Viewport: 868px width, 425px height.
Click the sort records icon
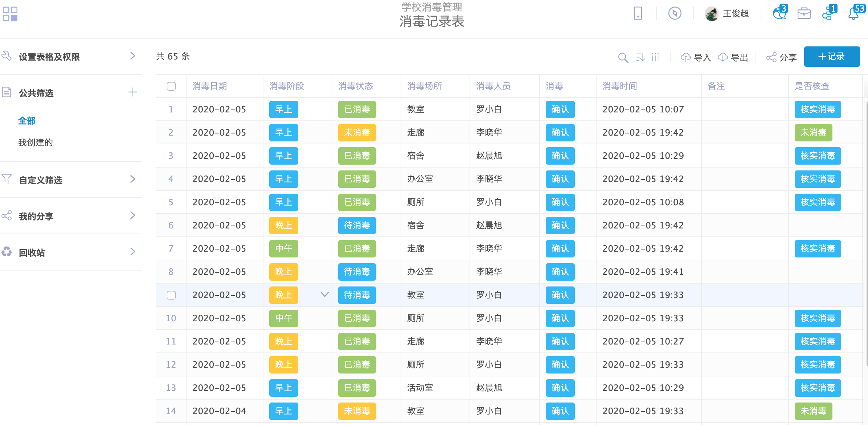click(640, 57)
